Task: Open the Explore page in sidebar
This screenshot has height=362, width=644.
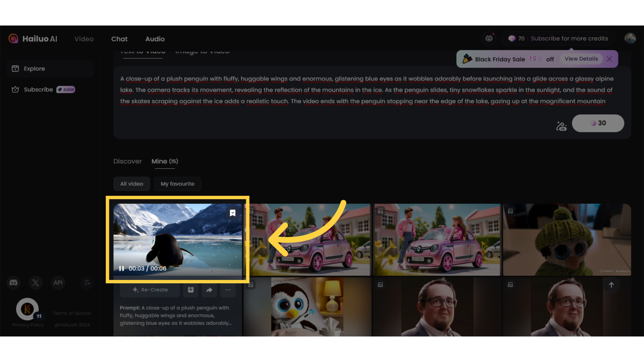Action: click(50, 69)
